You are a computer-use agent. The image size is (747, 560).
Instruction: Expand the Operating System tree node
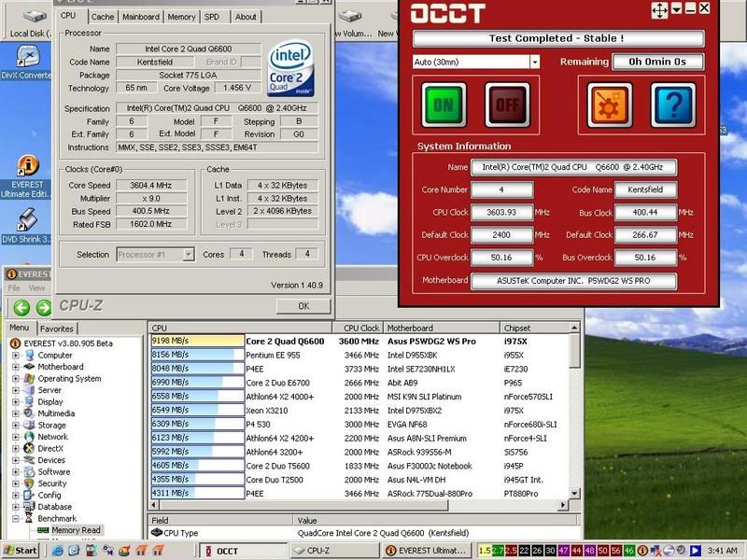pyautogui.click(x=15, y=379)
